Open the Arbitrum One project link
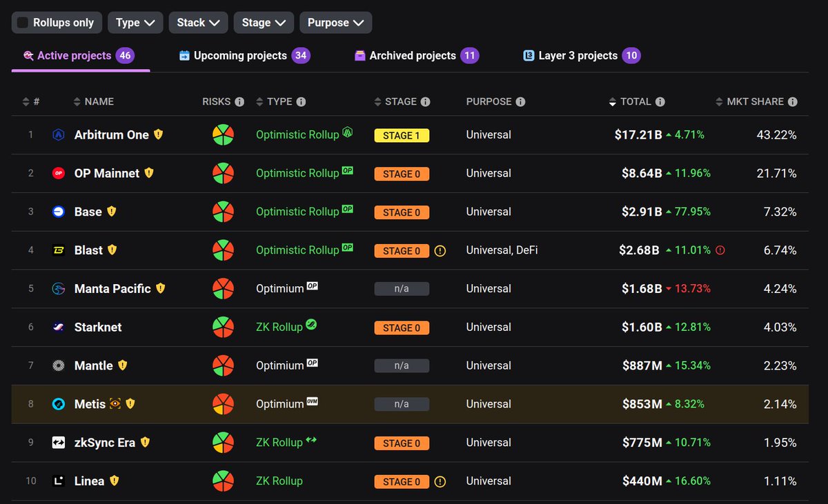The image size is (828, 504). tap(112, 135)
